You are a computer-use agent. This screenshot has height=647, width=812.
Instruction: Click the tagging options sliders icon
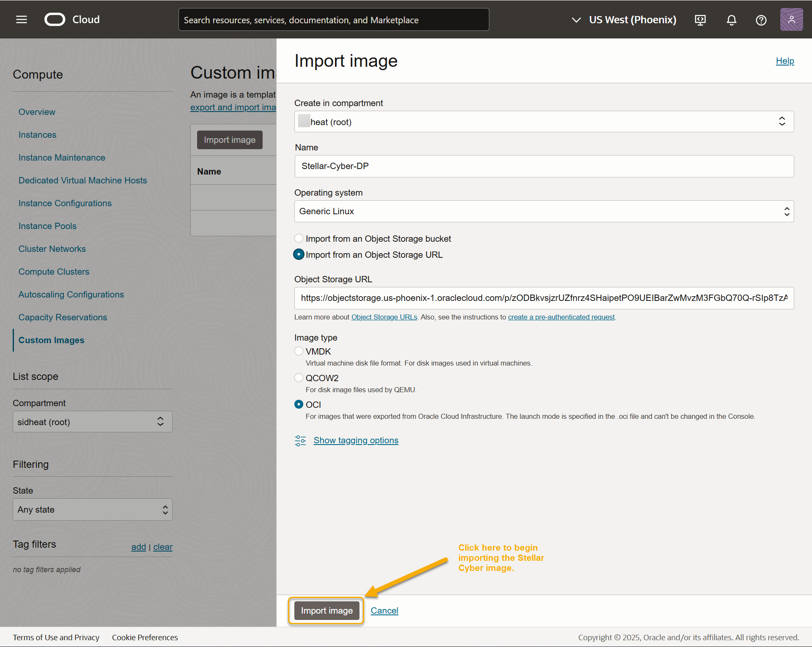point(300,441)
